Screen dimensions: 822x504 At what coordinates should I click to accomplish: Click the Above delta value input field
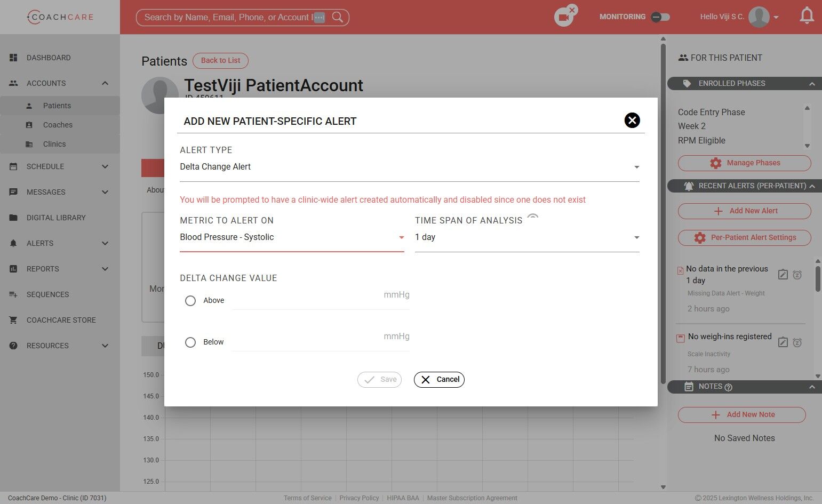tap(321, 299)
